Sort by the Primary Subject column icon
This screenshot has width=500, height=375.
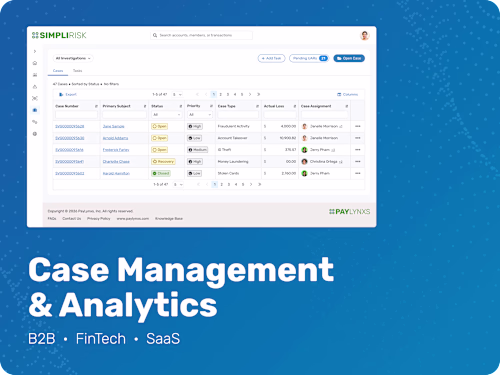pyautogui.click(x=145, y=106)
